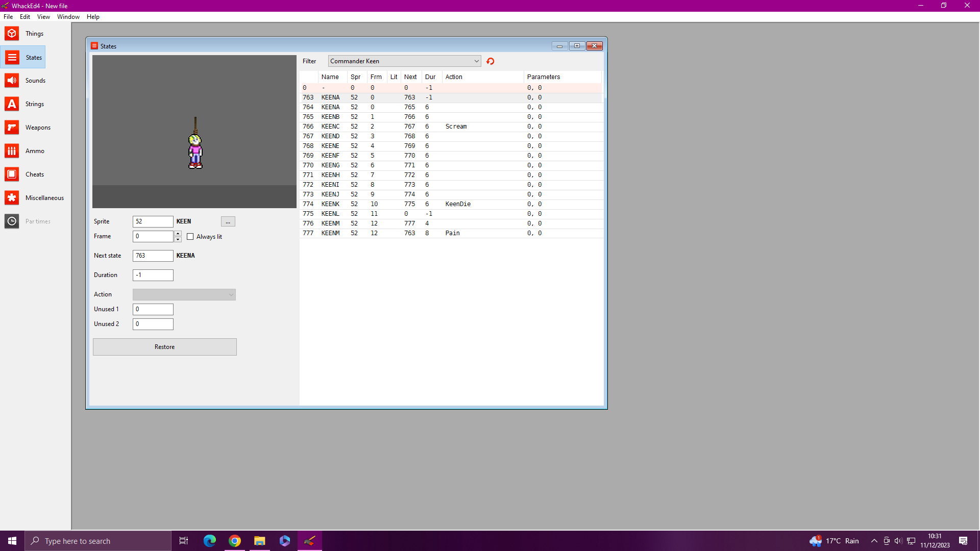Select state row 770 KEENG
The height and width of the screenshot is (551, 980).
click(451, 165)
